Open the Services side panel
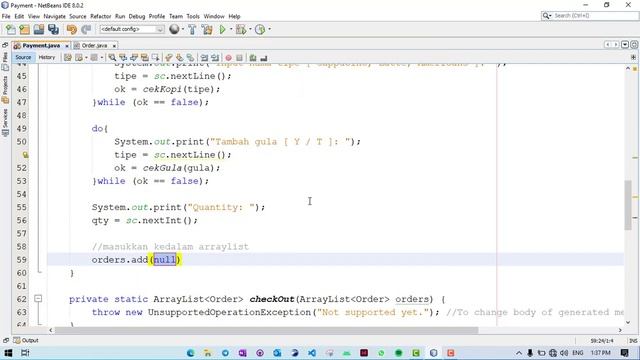 point(5,122)
